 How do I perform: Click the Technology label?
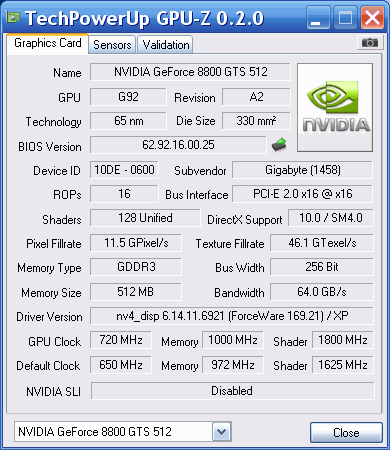54,122
